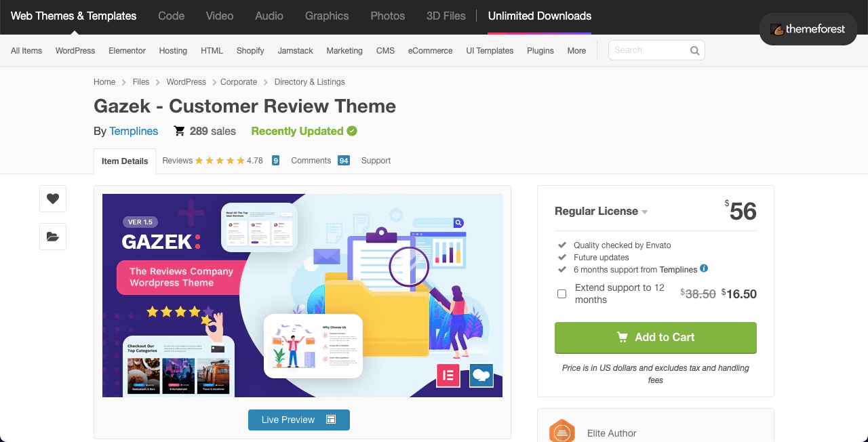Viewport: 868px width, 442px height.
Task: Add item to collection folder icon
Action: click(53, 237)
